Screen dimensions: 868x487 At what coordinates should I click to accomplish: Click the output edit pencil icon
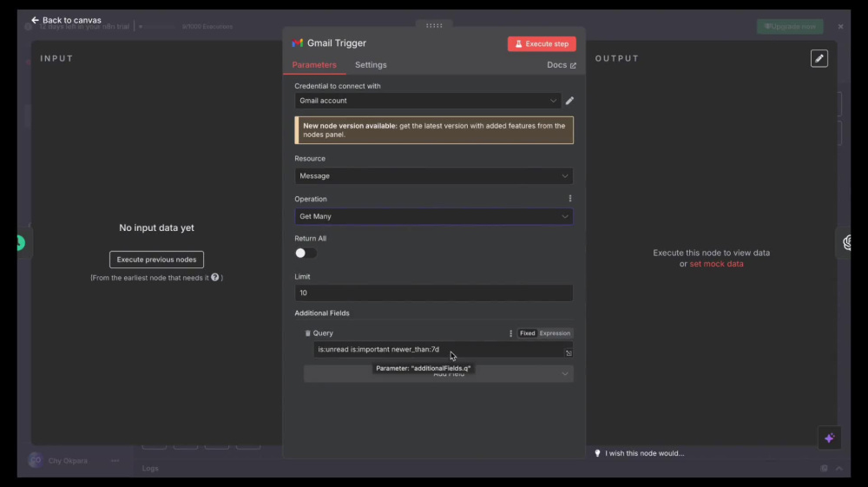click(x=819, y=59)
